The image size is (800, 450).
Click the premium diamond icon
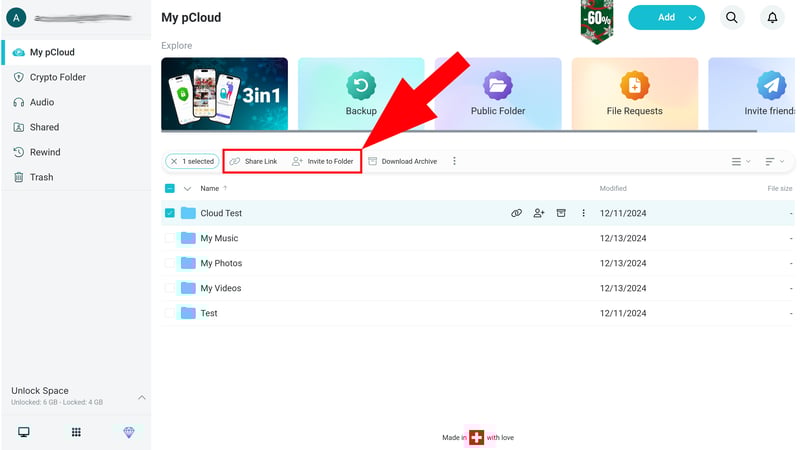point(129,432)
